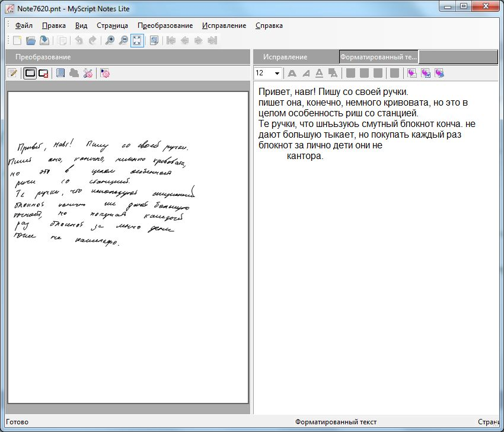Redo the action with the arrow icon
The width and height of the screenshot is (504, 432).
coord(92,40)
